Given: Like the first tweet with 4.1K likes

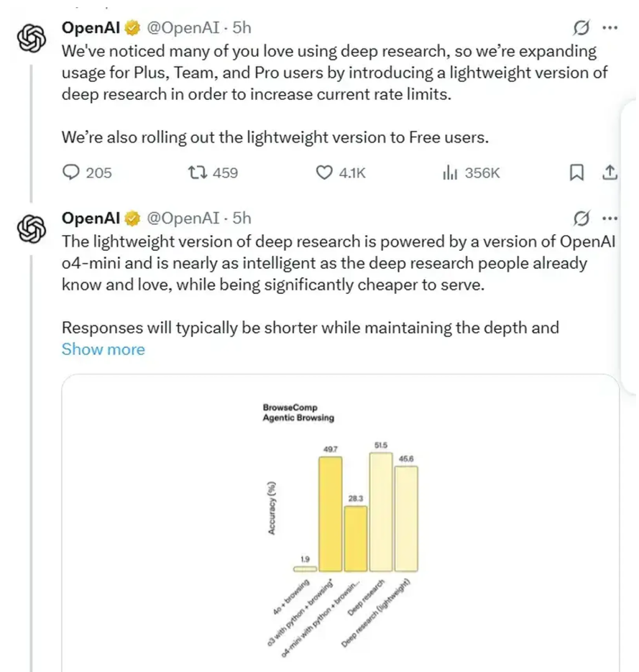Looking at the screenshot, I should click(x=325, y=172).
